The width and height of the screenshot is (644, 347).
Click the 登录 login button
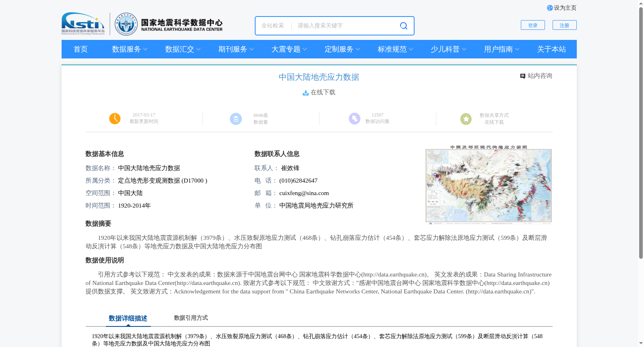(x=533, y=25)
